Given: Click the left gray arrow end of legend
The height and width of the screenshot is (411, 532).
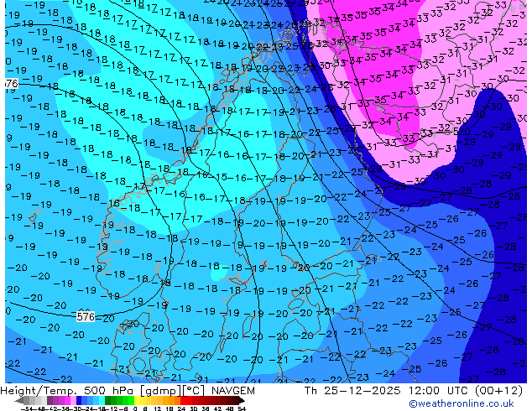Looking at the screenshot, I should (x=18, y=400).
